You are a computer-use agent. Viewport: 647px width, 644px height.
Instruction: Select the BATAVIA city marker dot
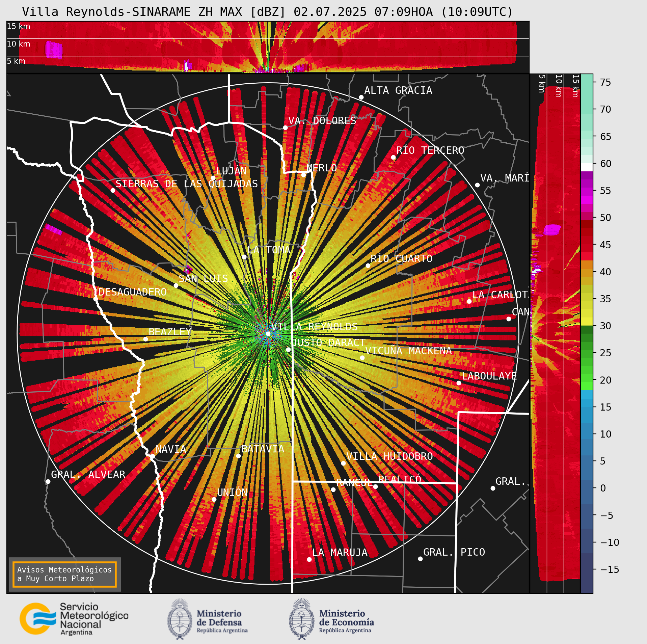[x=238, y=456]
